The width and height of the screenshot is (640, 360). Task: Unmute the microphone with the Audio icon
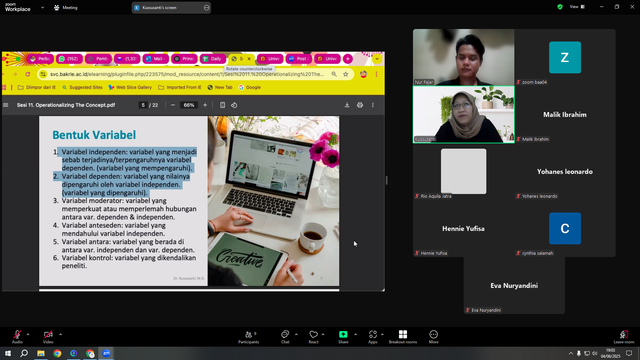point(17,335)
